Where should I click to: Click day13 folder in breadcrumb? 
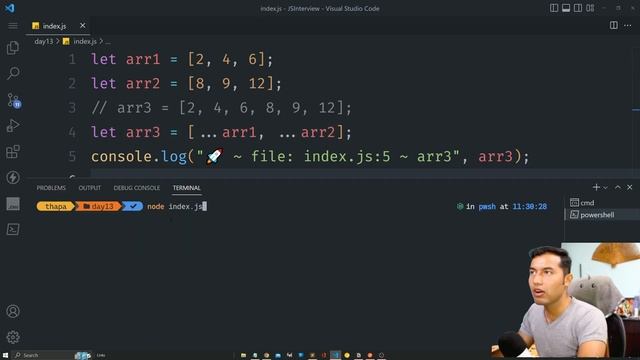point(44,41)
